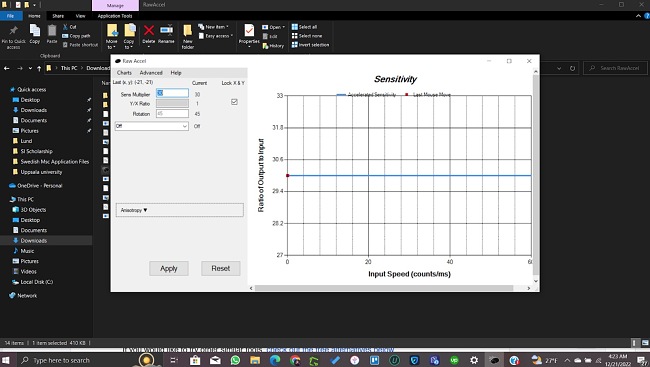Screen dimensions: 650x367
Task: Click the Cut scissors option
Action: (69, 27)
